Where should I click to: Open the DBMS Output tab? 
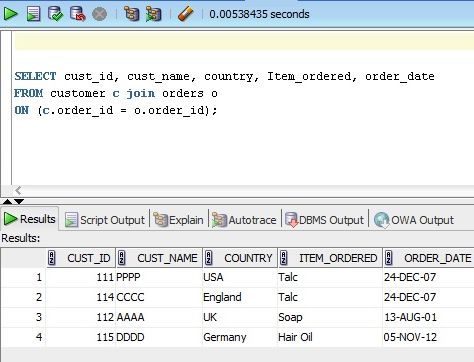(x=324, y=220)
